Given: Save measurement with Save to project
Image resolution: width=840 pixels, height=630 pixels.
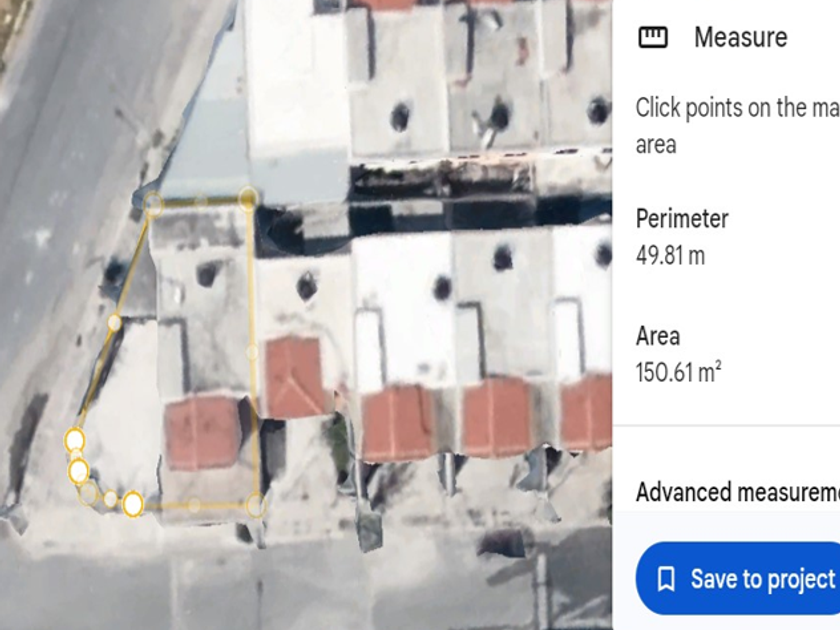Looking at the screenshot, I should (738, 579).
